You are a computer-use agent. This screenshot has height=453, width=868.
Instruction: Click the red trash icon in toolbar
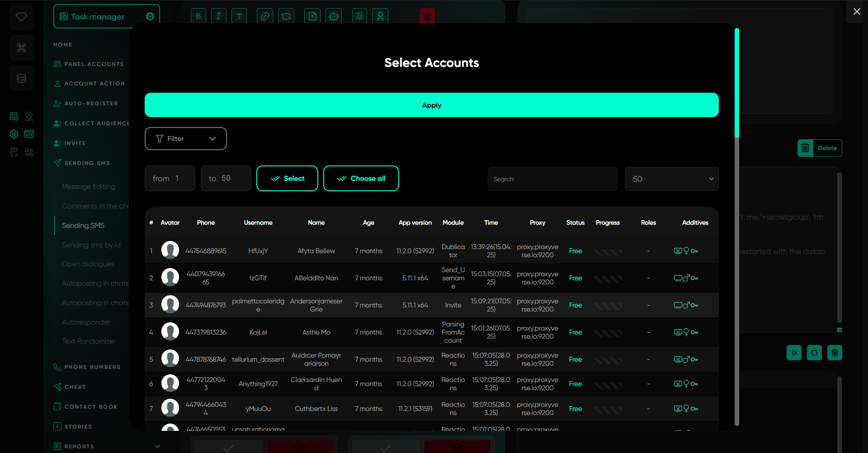tap(427, 16)
